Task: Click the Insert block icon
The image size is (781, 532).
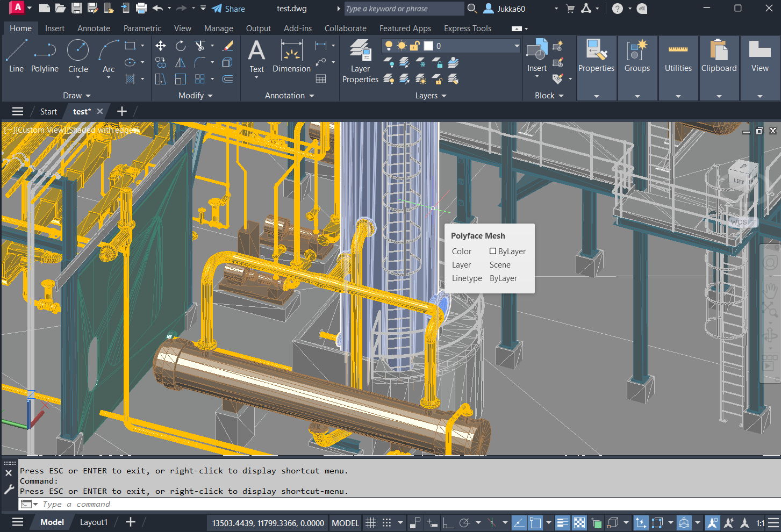Action: [536, 56]
